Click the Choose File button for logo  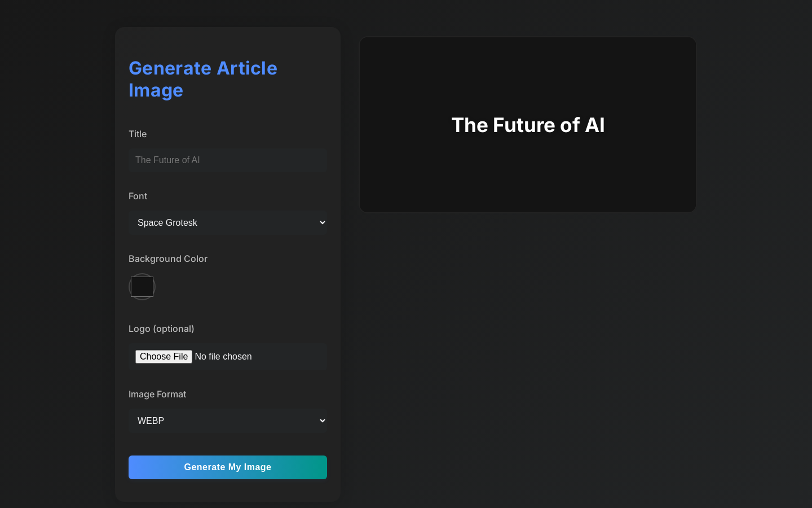click(164, 357)
